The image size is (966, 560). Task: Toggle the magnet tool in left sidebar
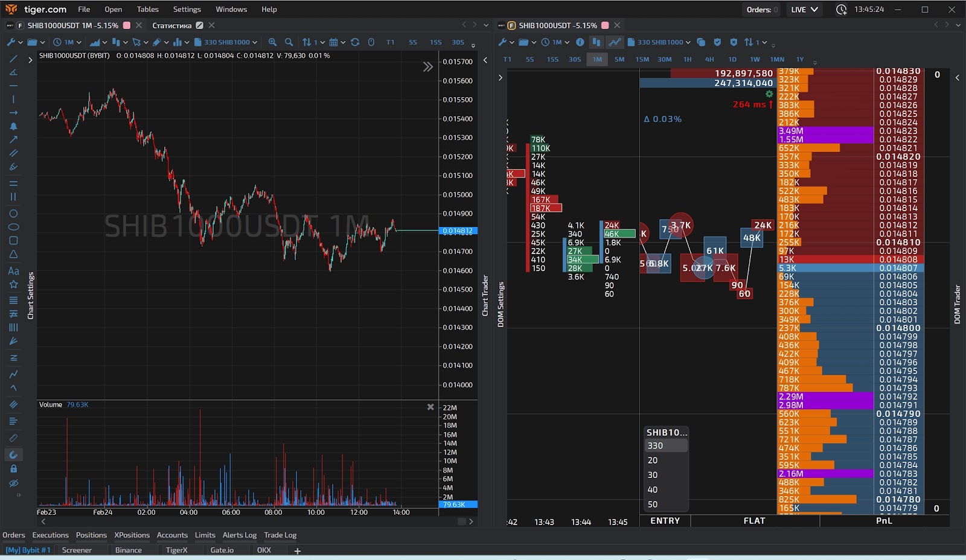point(13,454)
